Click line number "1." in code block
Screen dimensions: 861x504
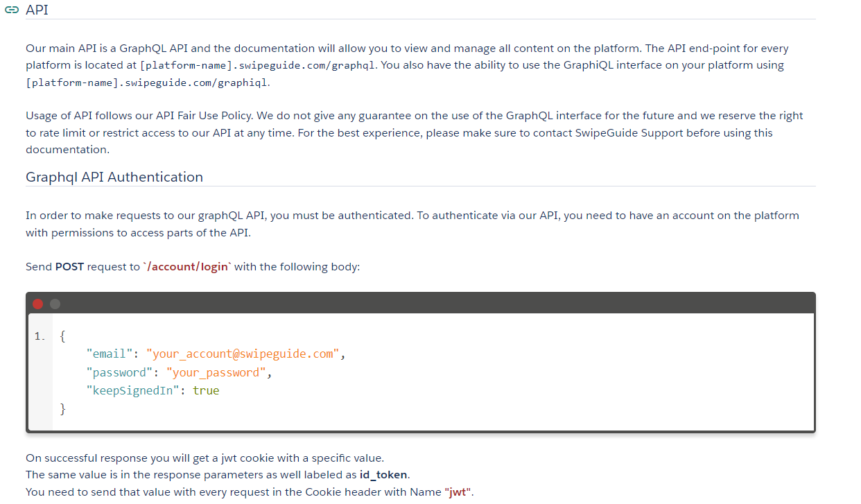point(40,336)
